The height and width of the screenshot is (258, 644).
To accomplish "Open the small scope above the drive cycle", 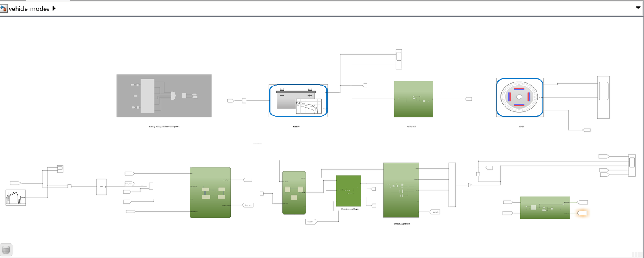I will pyautogui.click(x=60, y=168).
